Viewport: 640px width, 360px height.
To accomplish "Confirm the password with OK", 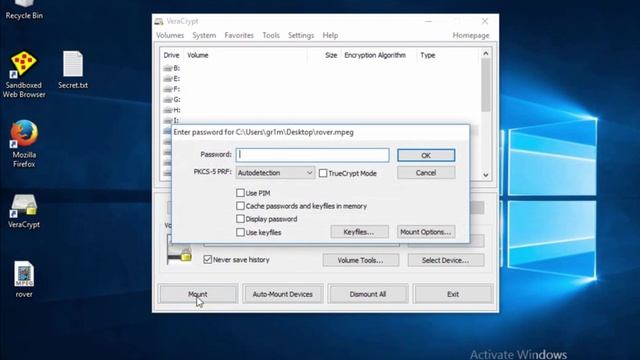I will tap(426, 155).
